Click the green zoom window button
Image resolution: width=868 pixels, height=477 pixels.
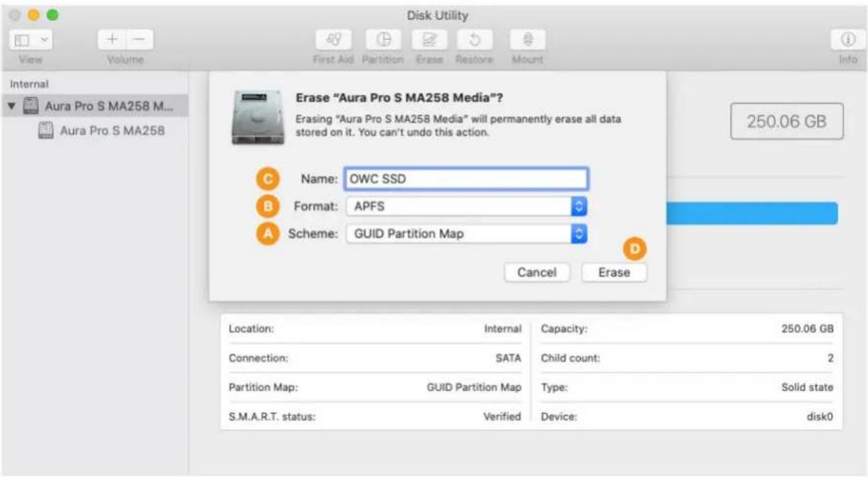click(53, 15)
